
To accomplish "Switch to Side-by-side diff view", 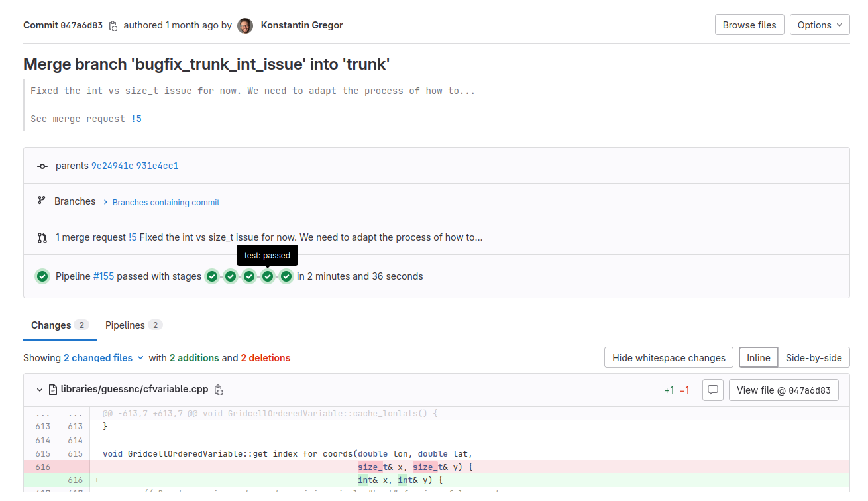I will tap(813, 358).
